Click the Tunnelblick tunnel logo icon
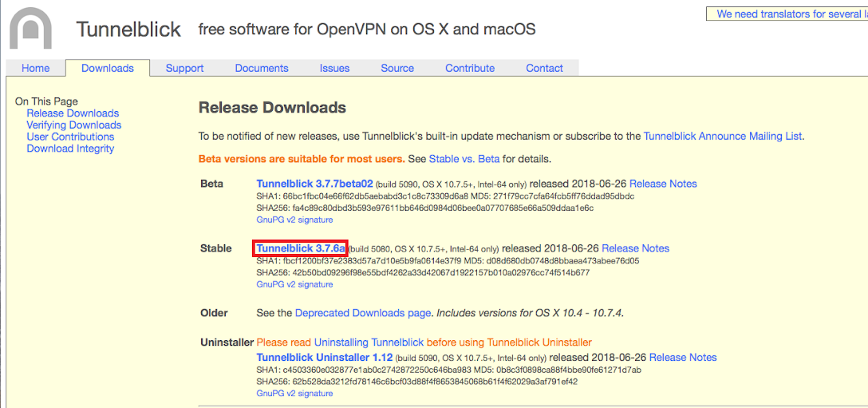 point(31,28)
